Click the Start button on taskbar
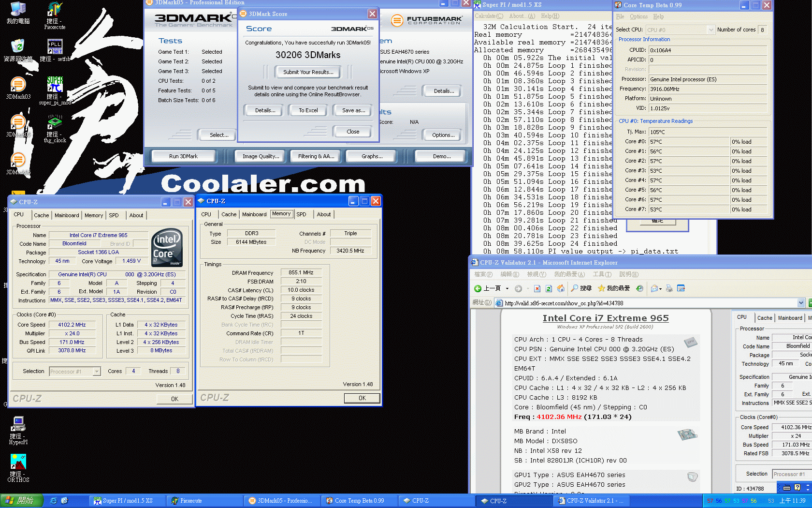The image size is (812, 508). 22,501
